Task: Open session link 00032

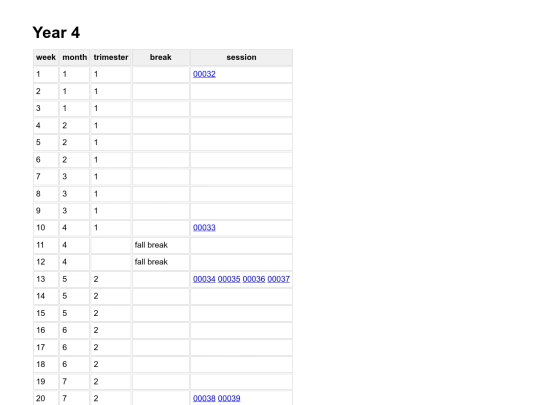Action: [204, 74]
